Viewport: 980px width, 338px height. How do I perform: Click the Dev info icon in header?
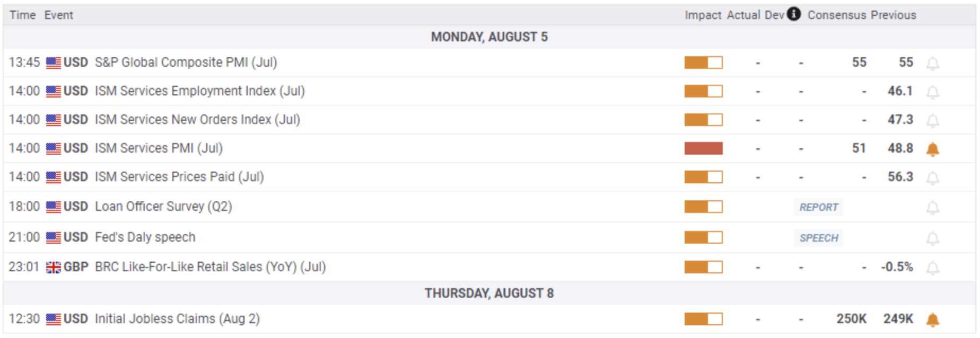coord(794,14)
